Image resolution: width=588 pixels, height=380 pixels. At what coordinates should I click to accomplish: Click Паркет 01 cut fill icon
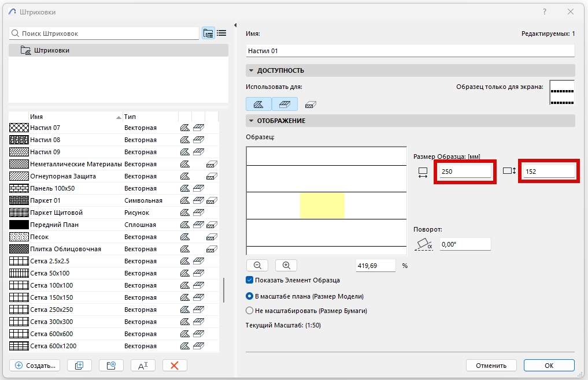(x=212, y=200)
